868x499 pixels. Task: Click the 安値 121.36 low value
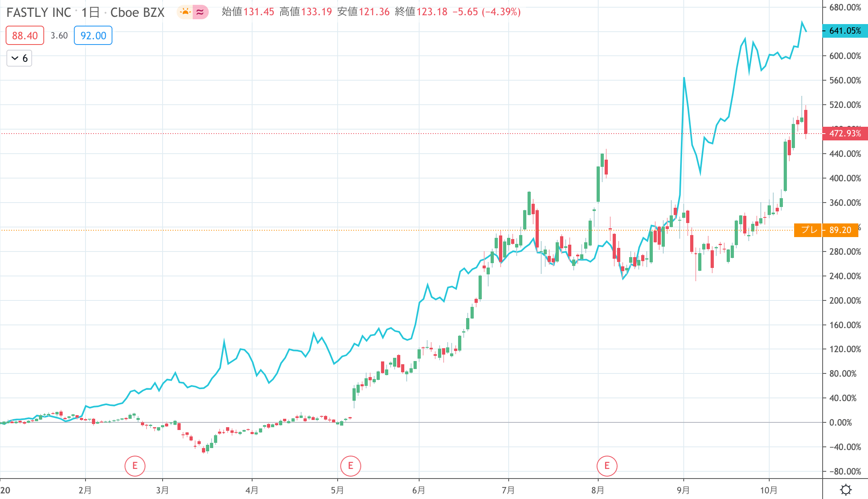coord(363,12)
